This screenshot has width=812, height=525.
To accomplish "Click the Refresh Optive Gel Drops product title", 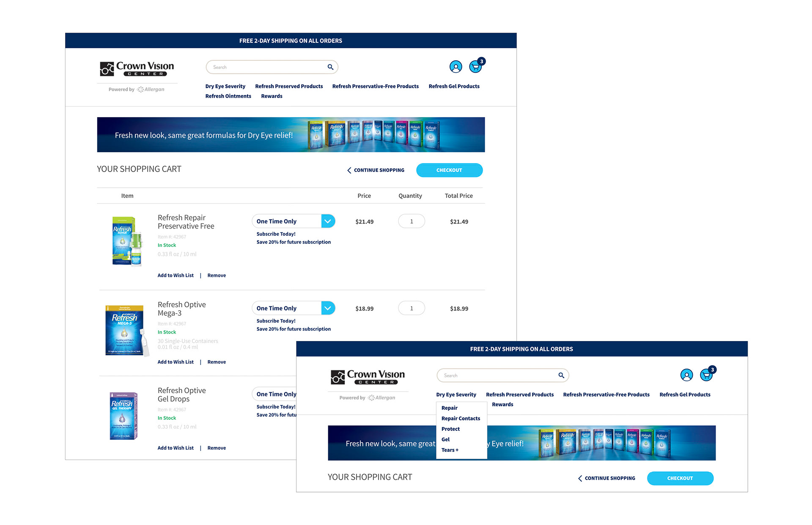I will point(181,395).
